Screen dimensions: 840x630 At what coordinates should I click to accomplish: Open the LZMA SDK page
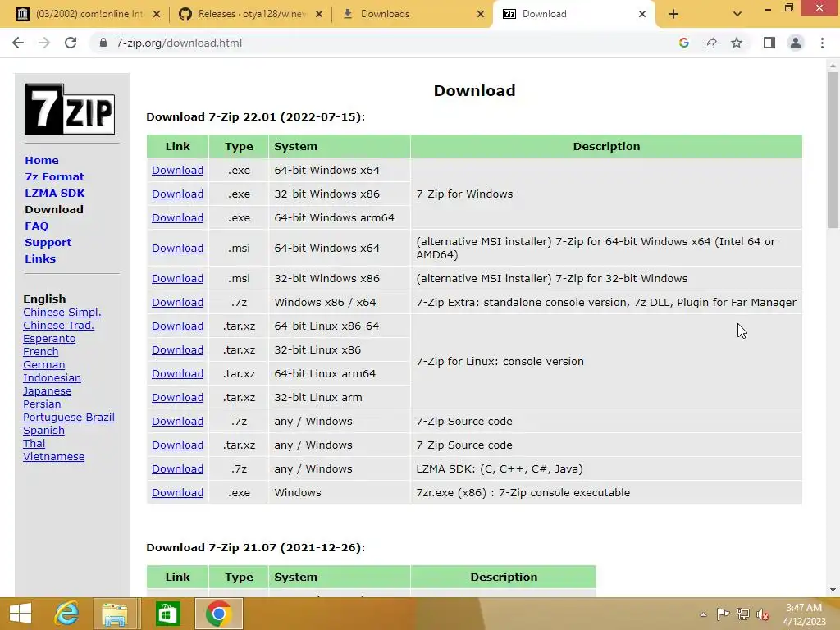tap(55, 193)
